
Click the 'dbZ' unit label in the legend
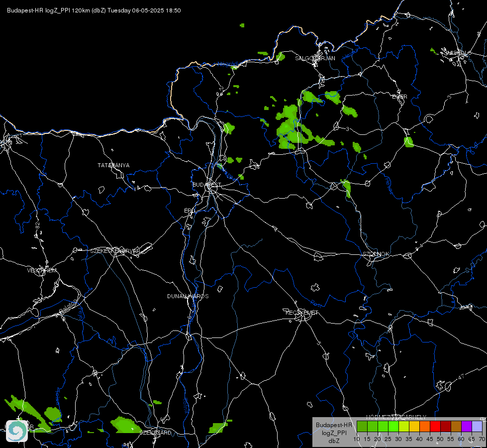click(x=334, y=441)
